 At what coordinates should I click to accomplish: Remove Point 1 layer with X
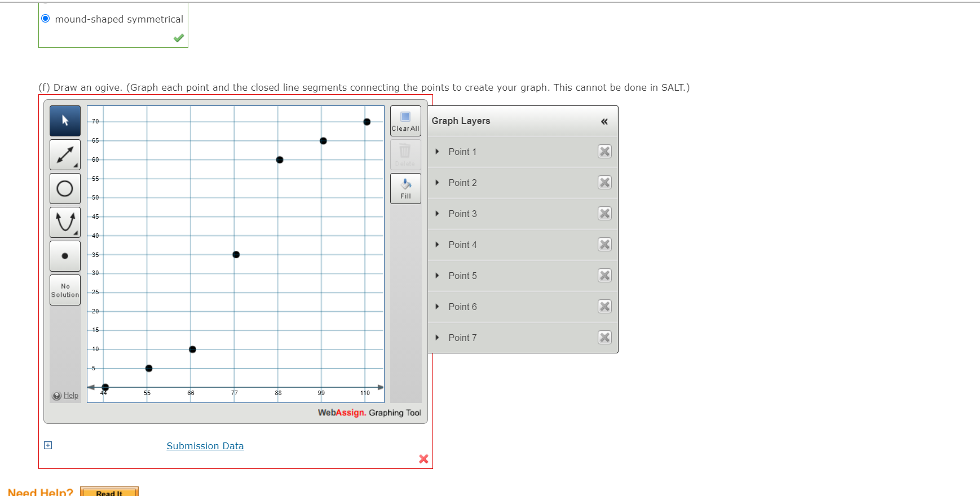click(604, 152)
